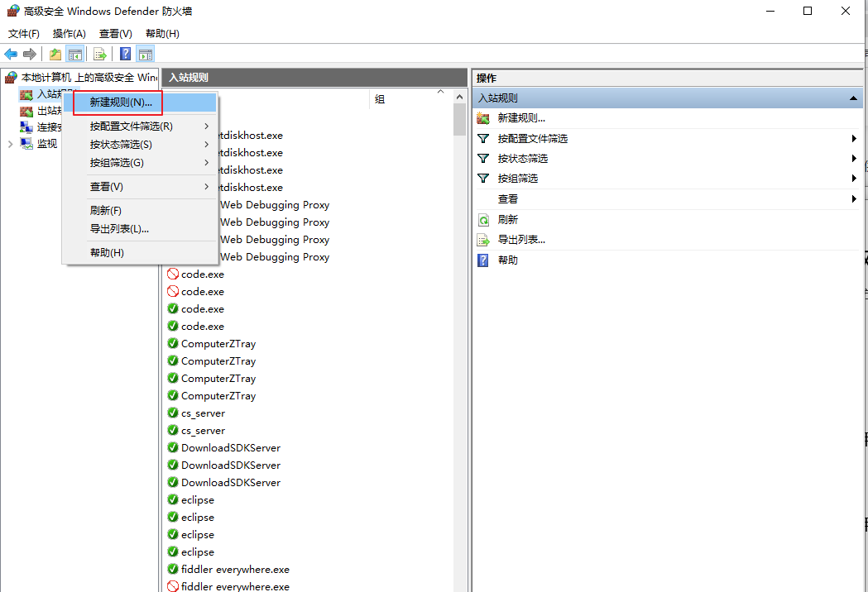The height and width of the screenshot is (592, 868).
Task: Open the 查看(V) menu in the menu bar
Action: pos(116,34)
